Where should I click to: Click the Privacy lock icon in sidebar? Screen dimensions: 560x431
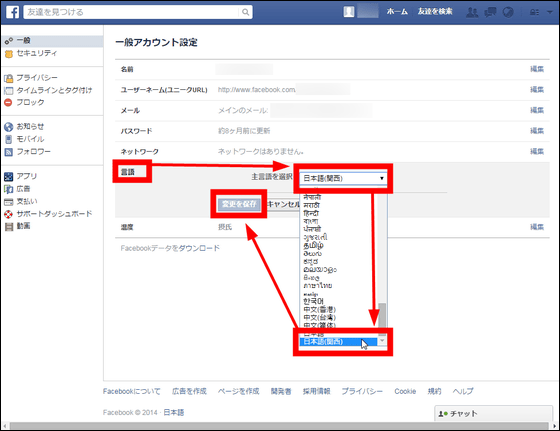click(9, 78)
